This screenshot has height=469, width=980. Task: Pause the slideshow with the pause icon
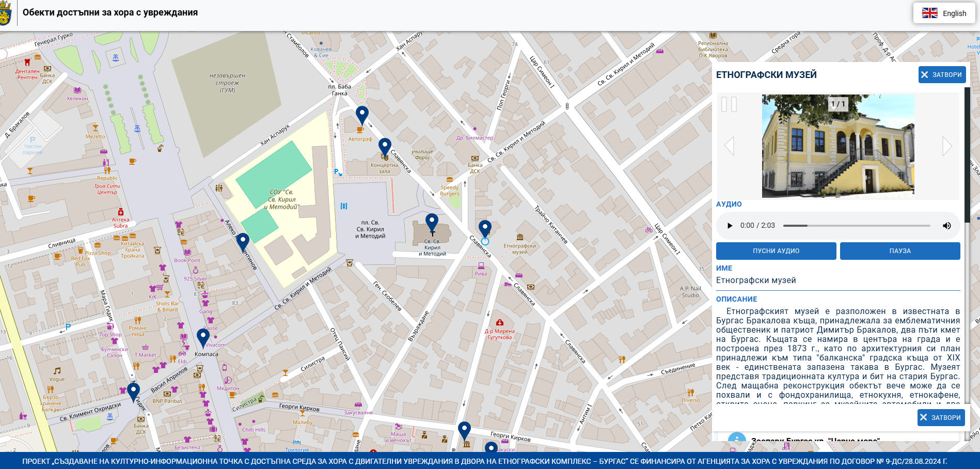tap(729, 104)
